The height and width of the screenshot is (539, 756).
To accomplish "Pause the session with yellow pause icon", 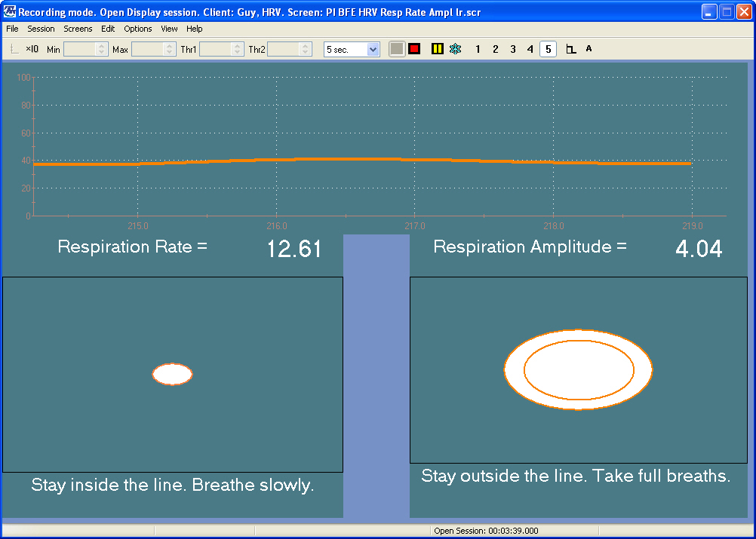I will 438,49.
